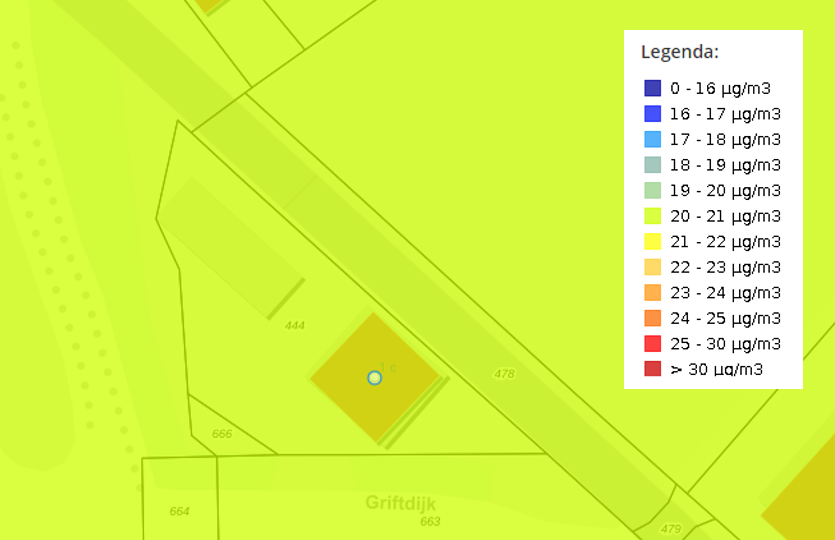The height and width of the screenshot is (540, 835).
Task: Click the Griftdijk street label
Action: pyautogui.click(x=400, y=503)
